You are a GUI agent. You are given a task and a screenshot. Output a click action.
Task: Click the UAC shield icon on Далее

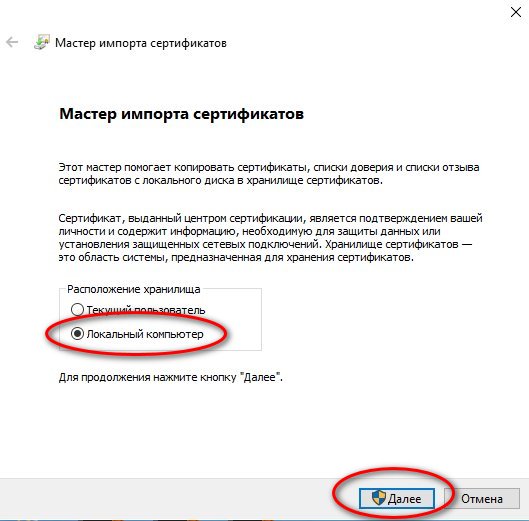(x=379, y=498)
